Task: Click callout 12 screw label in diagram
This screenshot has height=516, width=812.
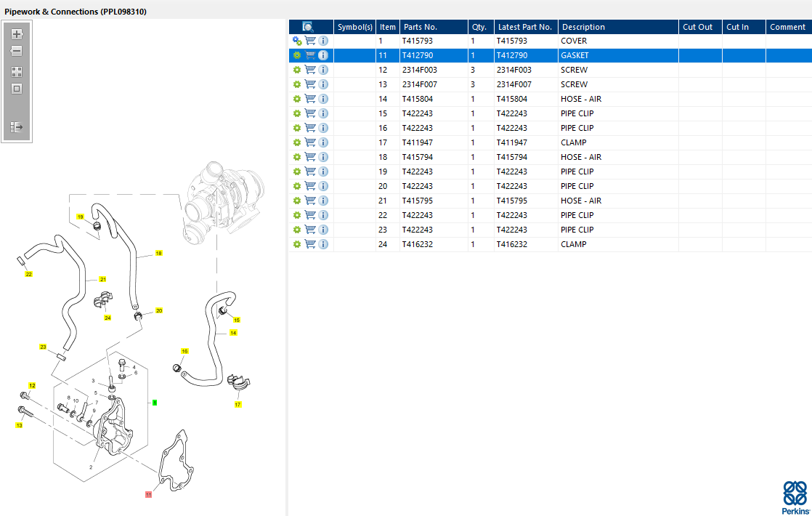Action: [32, 385]
